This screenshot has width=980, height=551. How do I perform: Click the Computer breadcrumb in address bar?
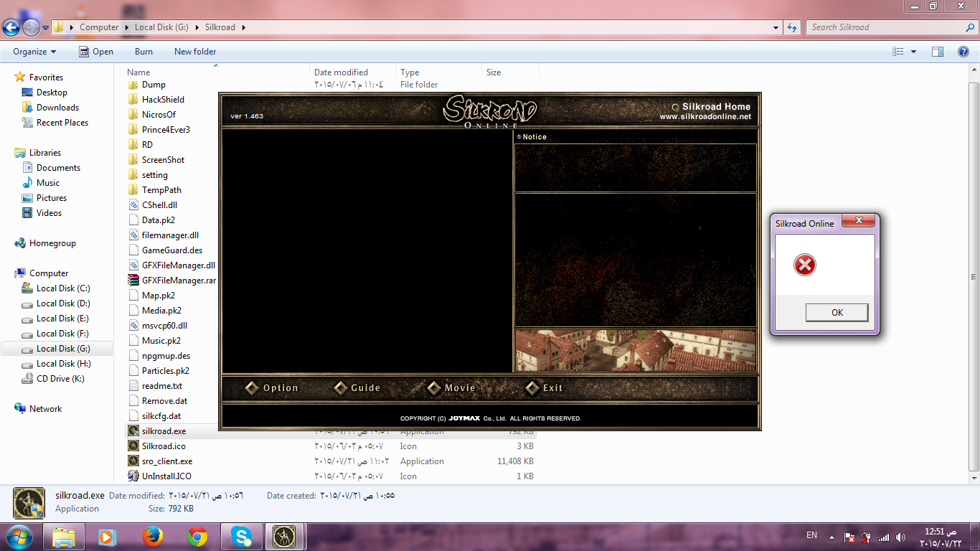pyautogui.click(x=99, y=27)
